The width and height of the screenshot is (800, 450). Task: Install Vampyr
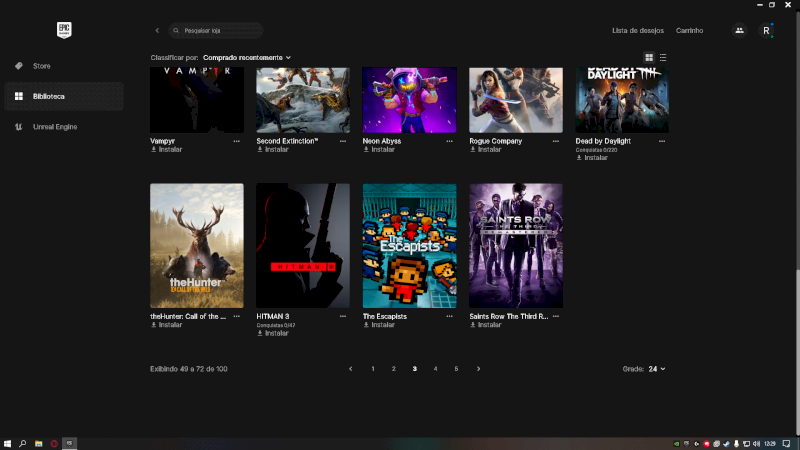166,149
